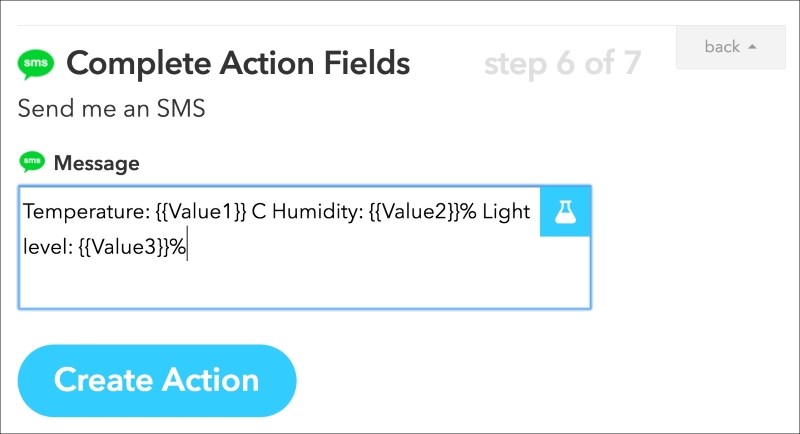Image resolution: width=800 pixels, height=434 pixels.
Task: Click the 'Send me an SMS' text
Action: pyautogui.click(x=112, y=108)
